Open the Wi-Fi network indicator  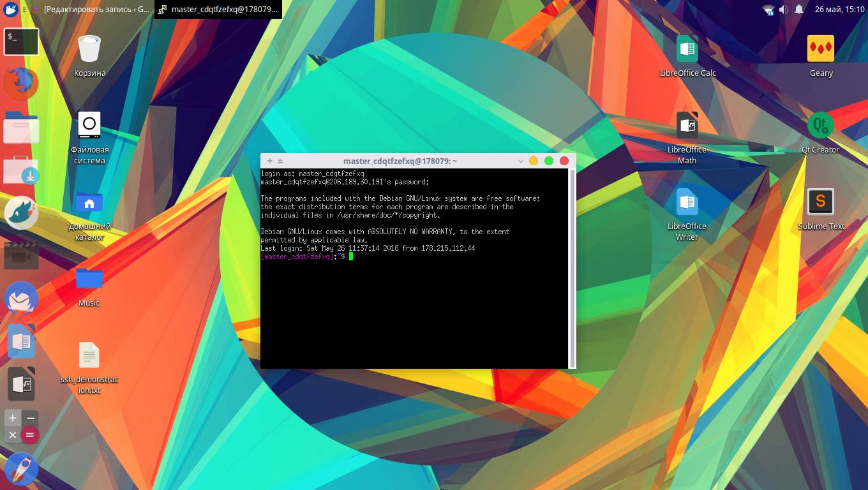768,10
